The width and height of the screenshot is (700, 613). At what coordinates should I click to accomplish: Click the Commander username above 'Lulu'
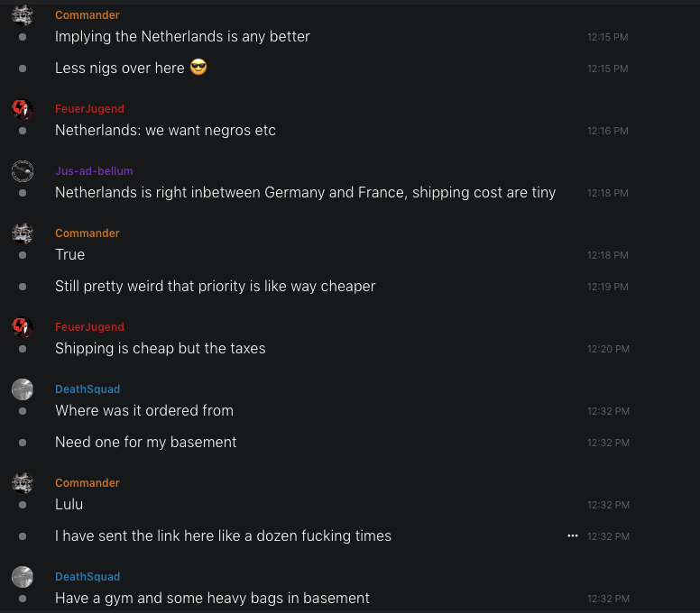point(87,483)
